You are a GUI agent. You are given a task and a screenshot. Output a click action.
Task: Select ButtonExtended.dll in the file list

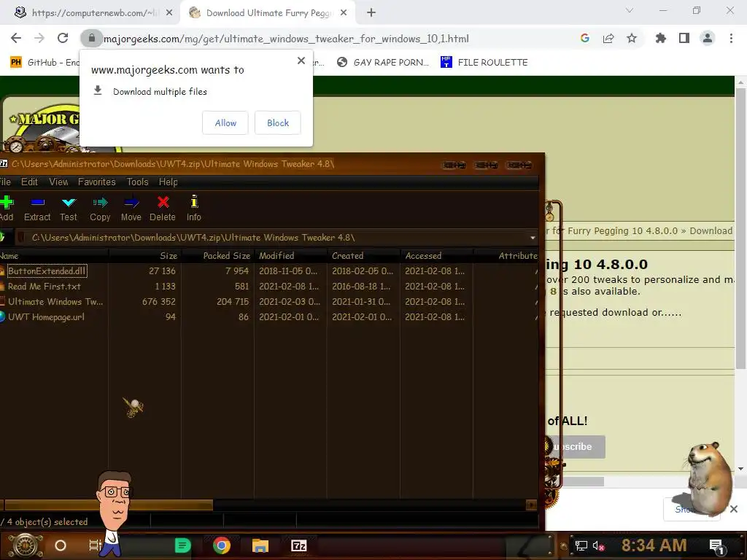[x=46, y=271]
